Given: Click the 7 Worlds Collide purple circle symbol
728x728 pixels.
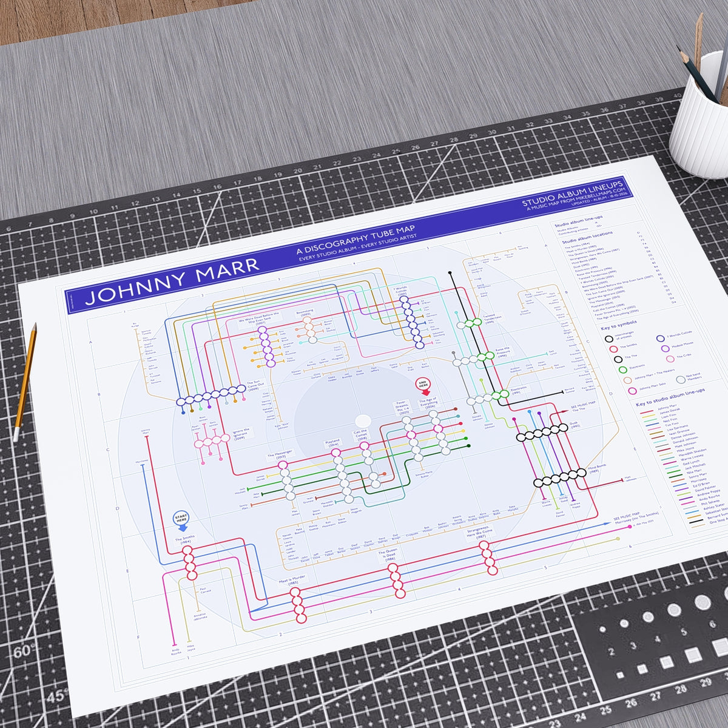Looking at the screenshot, I should click(x=660, y=338).
